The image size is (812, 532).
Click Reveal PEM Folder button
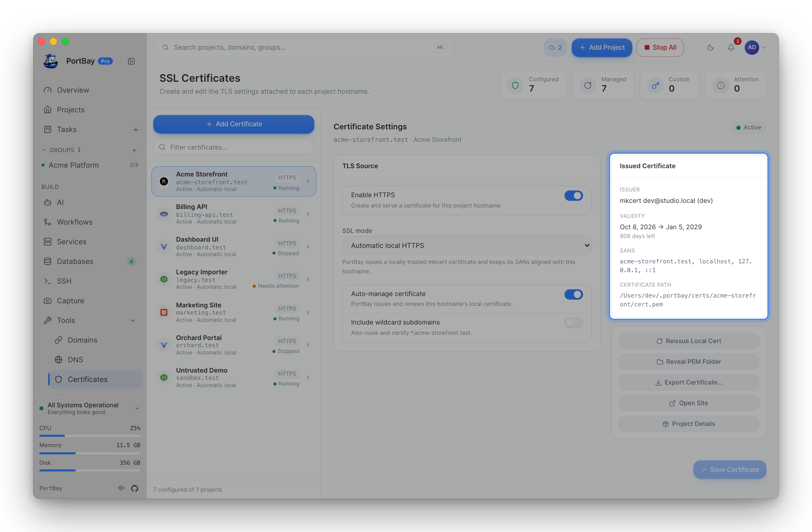(688, 362)
